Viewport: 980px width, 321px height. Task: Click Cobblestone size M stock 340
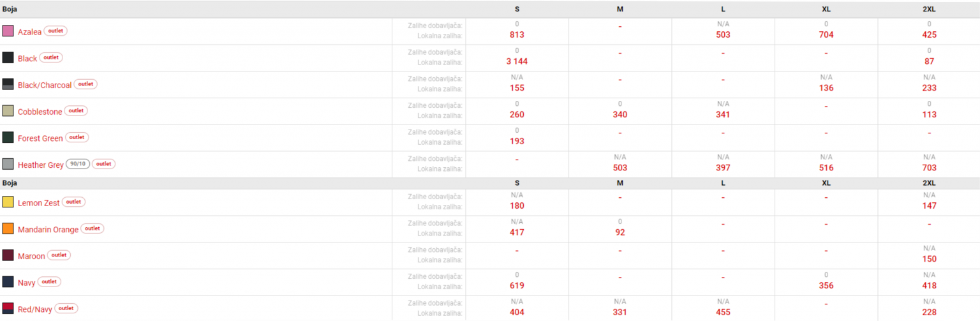click(x=620, y=115)
